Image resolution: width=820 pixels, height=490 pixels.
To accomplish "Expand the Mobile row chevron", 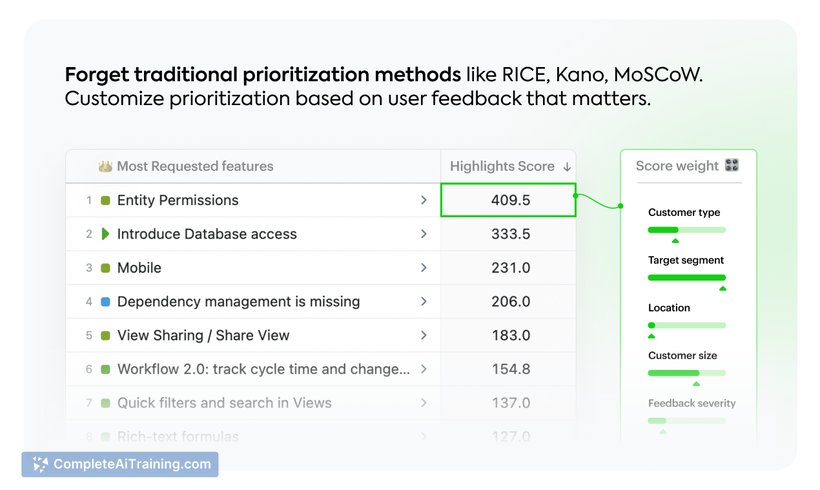I will [x=424, y=268].
